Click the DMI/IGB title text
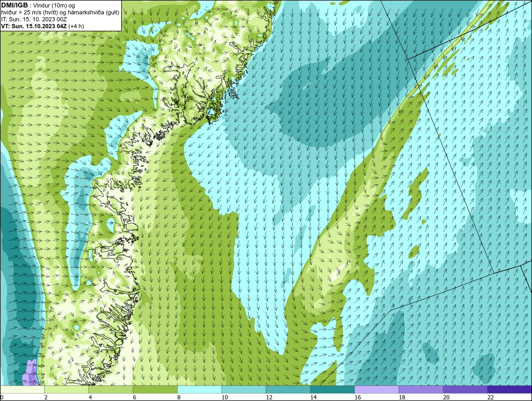Viewport: 532px width, 401px height. (14, 5)
